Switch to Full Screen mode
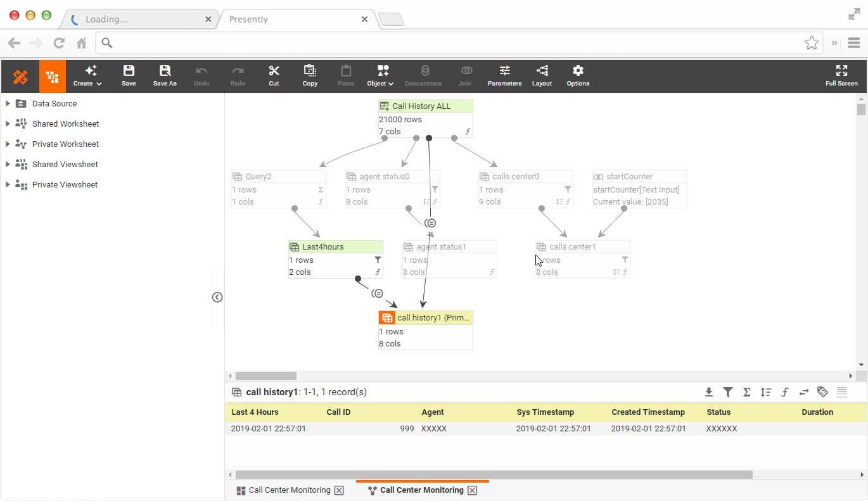The width and height of the screenshot is (868, 501). [x=841, y=75]
